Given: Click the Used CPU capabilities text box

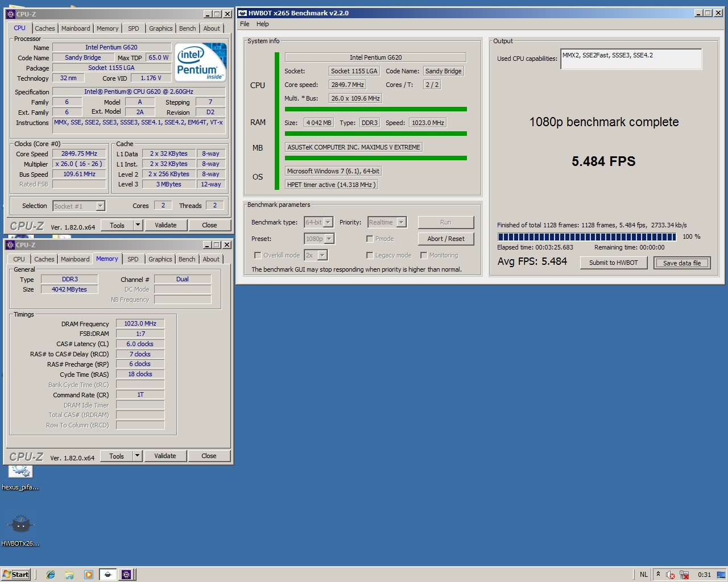Looking at the screenshot, I should coord(631,59).
